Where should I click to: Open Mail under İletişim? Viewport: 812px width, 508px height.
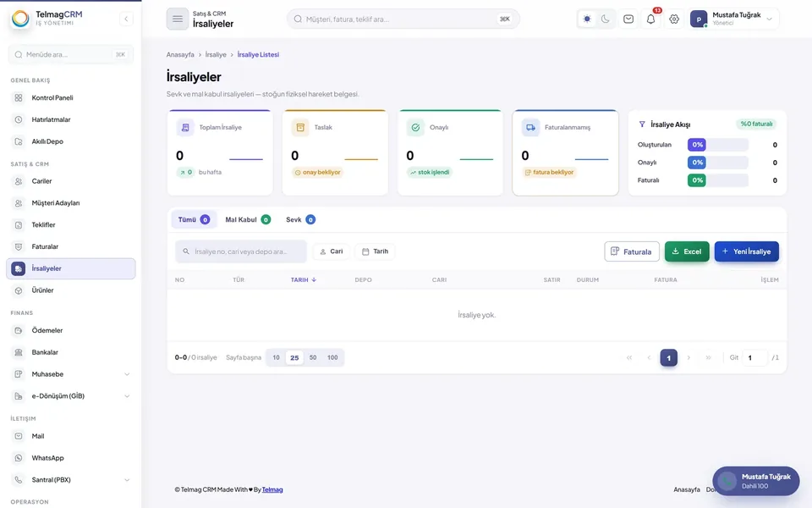70,436
